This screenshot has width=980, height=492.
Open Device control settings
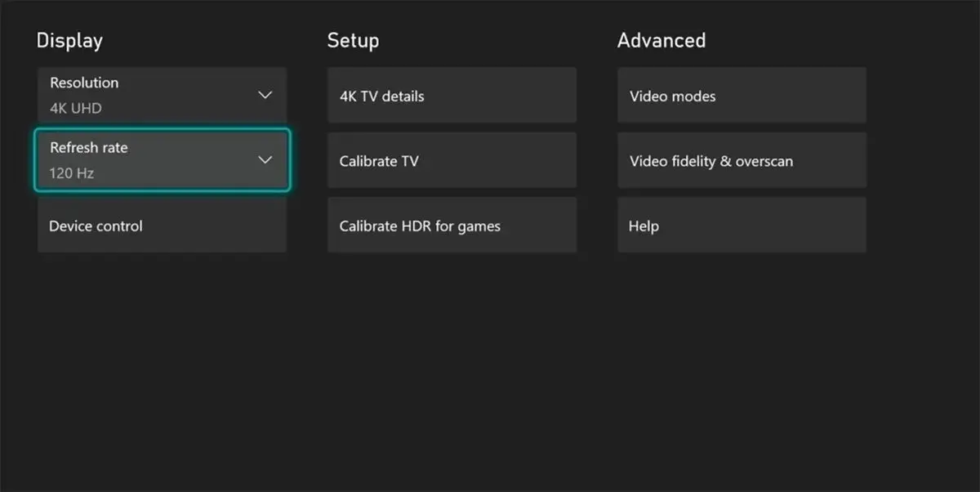162,226
